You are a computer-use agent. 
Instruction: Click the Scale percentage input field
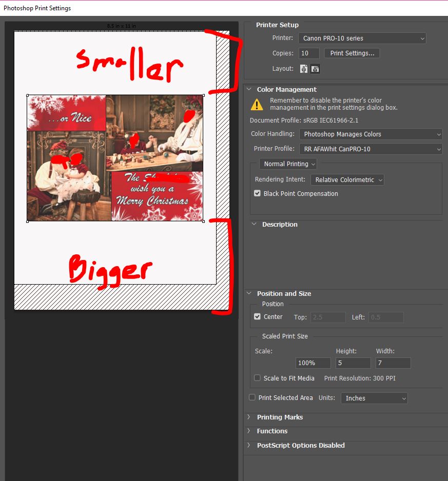pos(313,363)
